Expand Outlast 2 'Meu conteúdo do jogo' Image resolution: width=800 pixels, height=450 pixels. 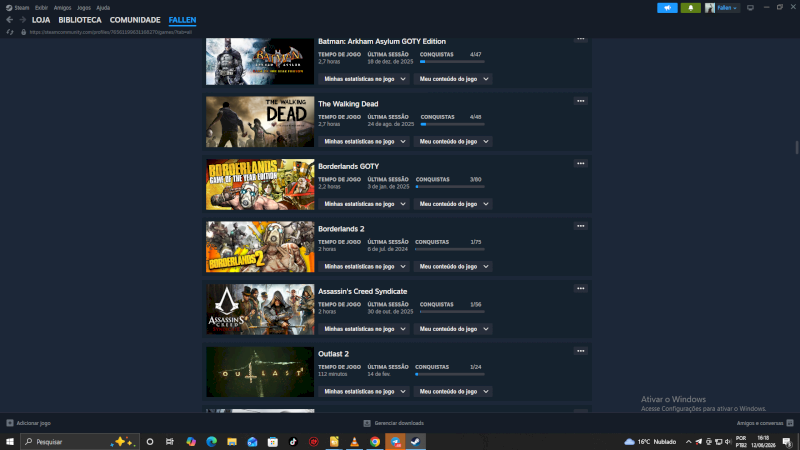pos(453,391)
